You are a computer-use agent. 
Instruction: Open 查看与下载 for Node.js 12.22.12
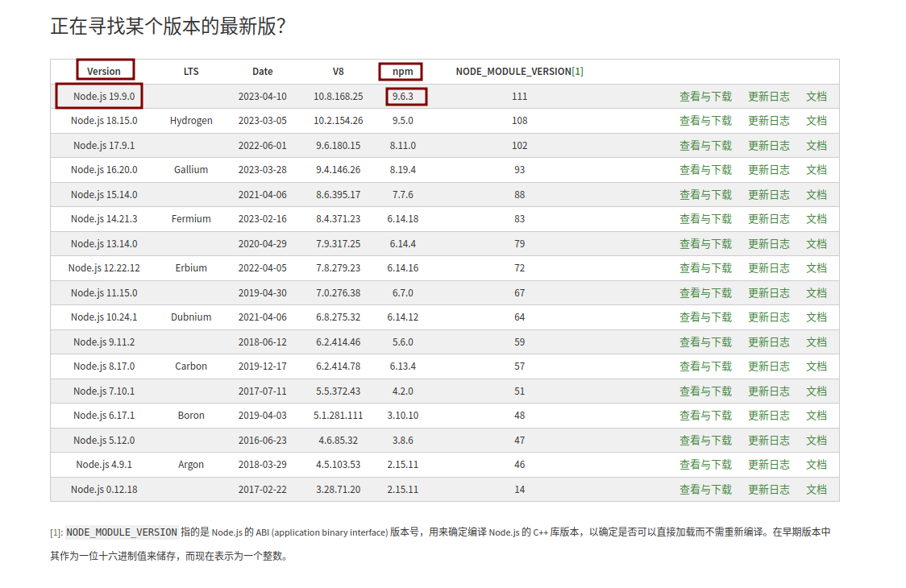[705, 268]
